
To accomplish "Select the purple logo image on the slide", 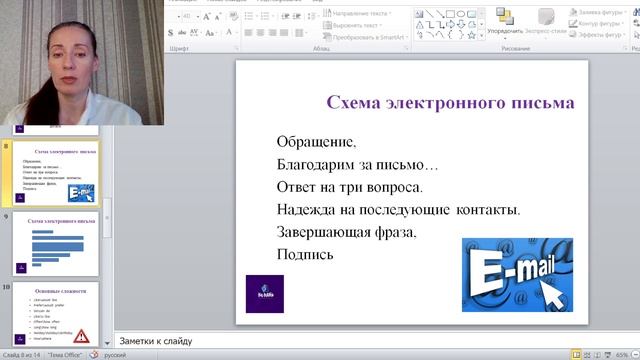I will [x=265, y=294].
